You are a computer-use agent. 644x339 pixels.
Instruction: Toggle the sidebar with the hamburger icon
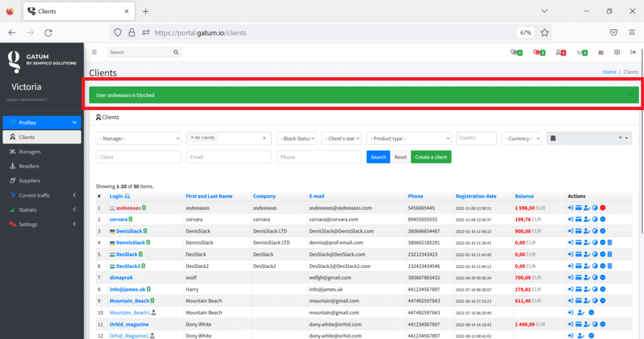click(x=94, y=52)
